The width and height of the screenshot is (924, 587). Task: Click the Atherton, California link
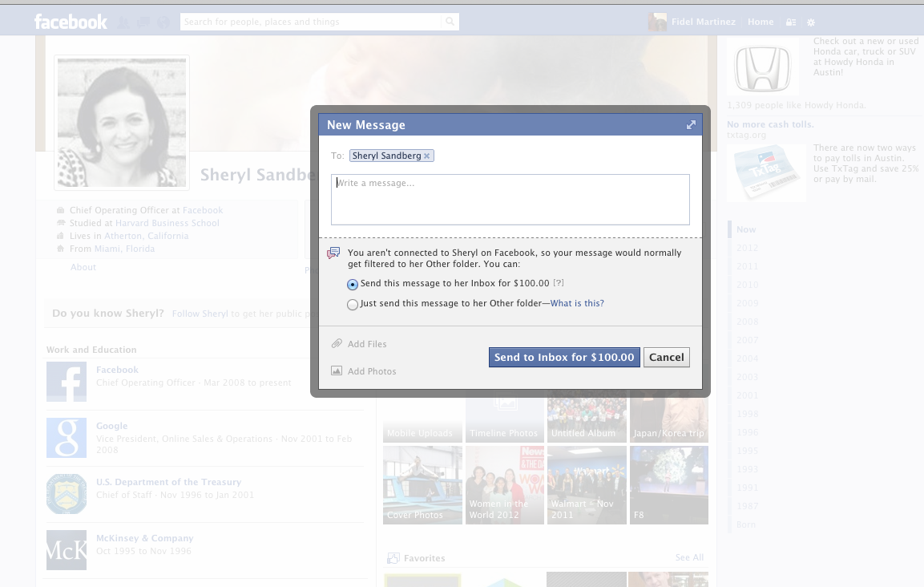(x=146, y=236)
